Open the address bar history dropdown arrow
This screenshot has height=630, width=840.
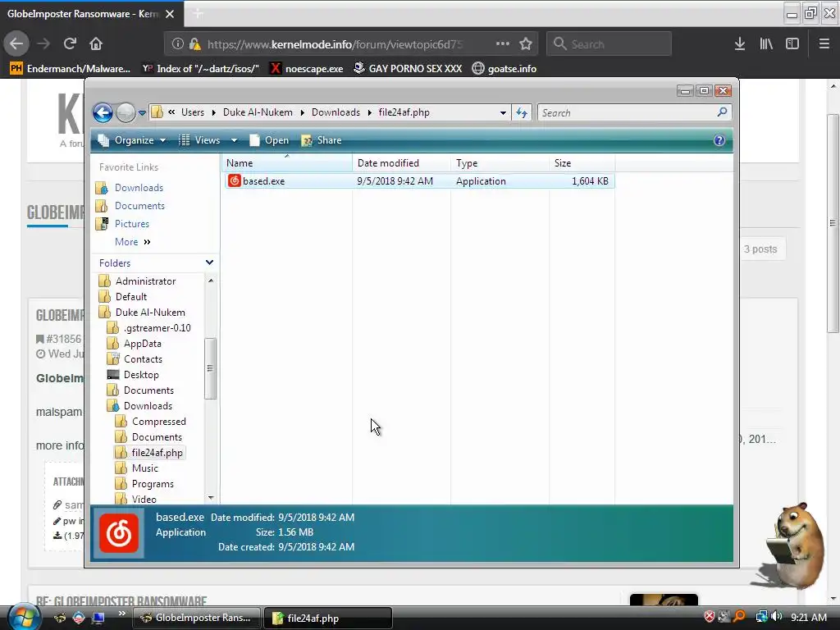click(503, 112)
